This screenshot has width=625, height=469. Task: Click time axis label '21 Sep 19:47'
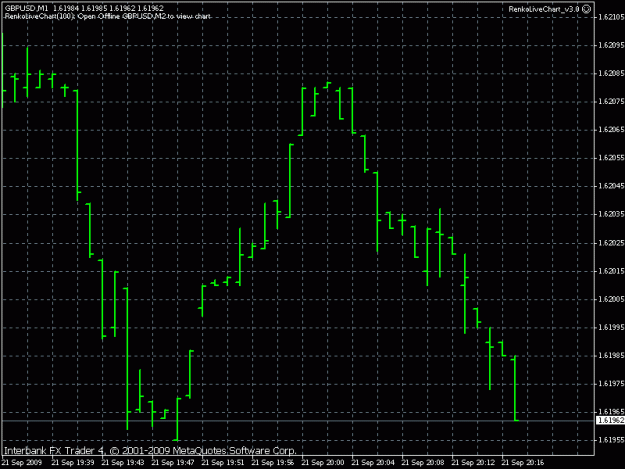pyautogui.click(x=173, y=463)
